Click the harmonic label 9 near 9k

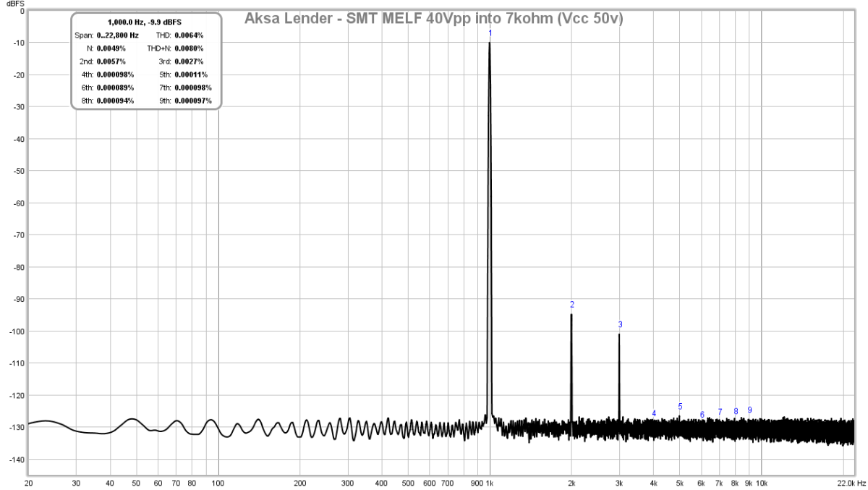point(749,410)
